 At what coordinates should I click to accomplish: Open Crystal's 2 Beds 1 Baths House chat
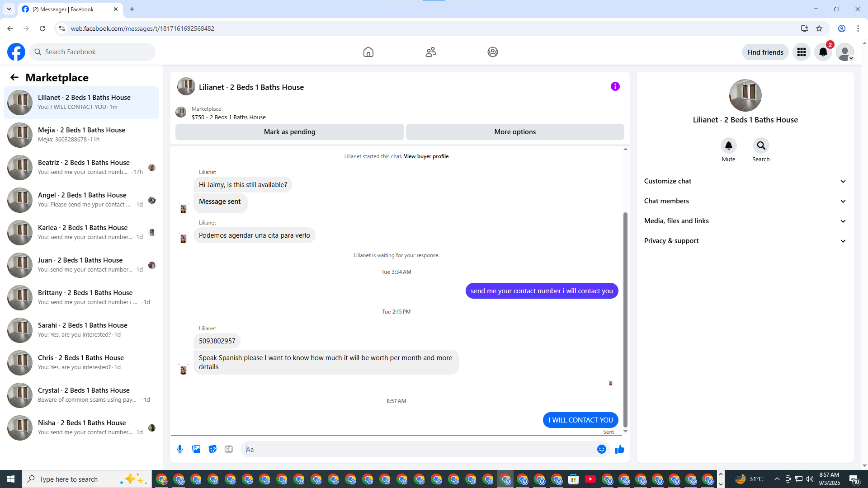(81, 395)
